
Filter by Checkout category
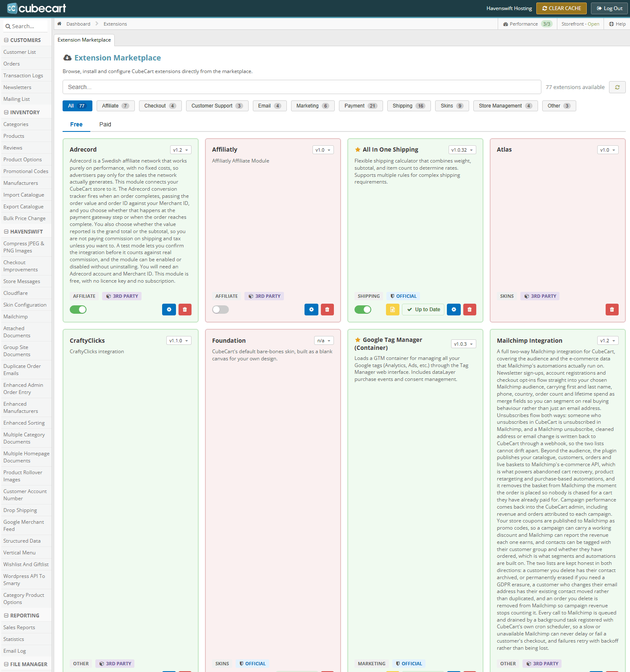(160, 106)
